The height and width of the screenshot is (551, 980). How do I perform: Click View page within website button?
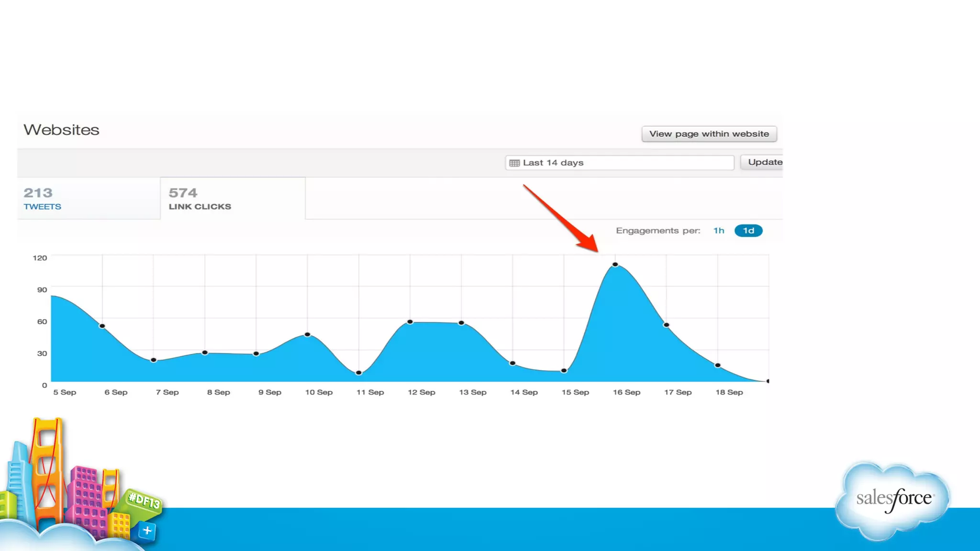tap(709, 134)
